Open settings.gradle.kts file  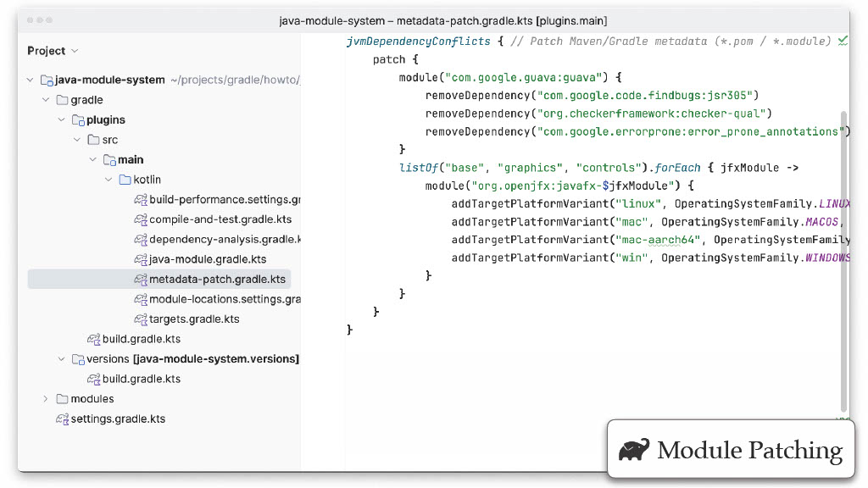(118, 419)
